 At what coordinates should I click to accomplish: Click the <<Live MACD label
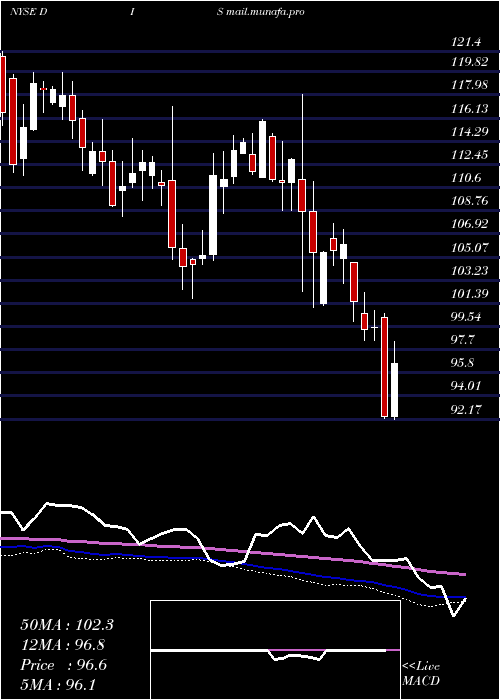tap(421, 674)
